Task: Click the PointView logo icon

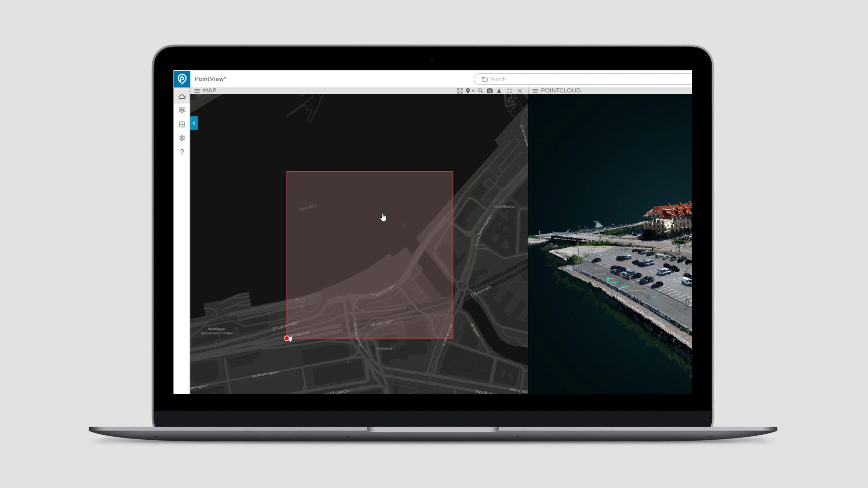Action: pos(182,79)
